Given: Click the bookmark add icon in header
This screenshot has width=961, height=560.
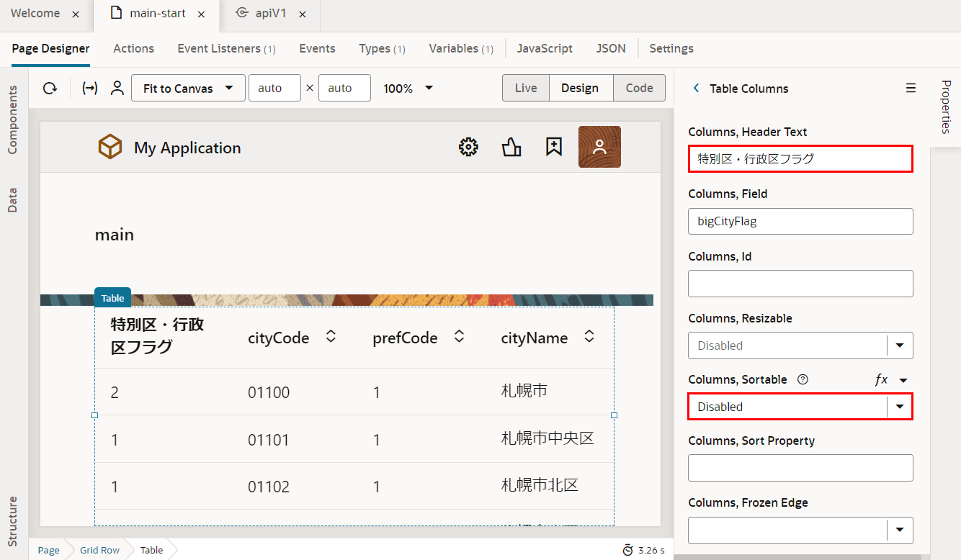Looking at the screenshot, I should coord(553,148).
